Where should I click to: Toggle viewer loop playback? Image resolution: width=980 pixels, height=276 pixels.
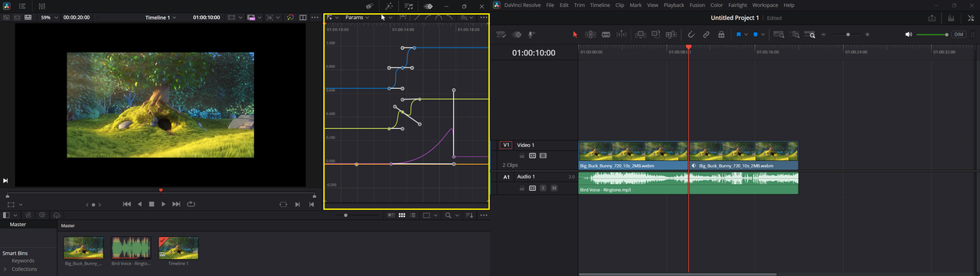191,204
